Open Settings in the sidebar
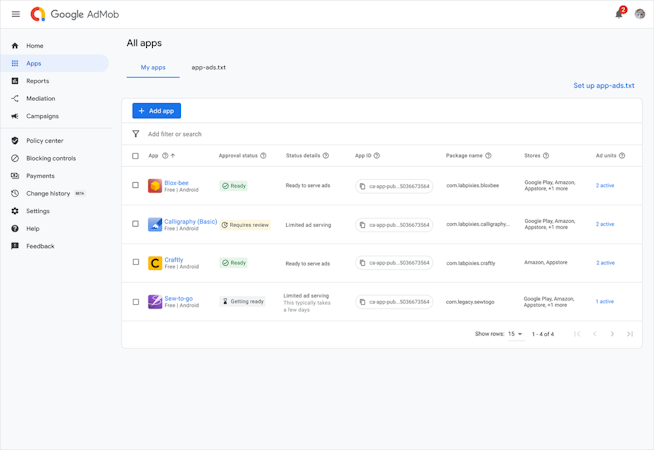654x450 pixels. tap(54, 211)
